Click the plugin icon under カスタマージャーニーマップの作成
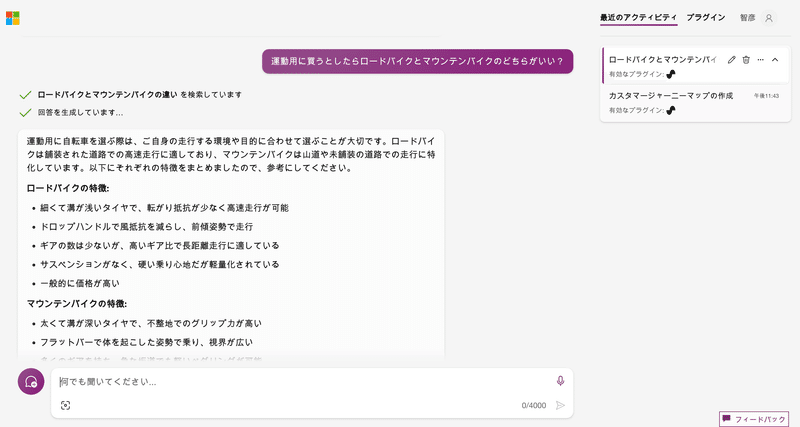This screenshot has height=427, width=800. pyautogui.click(x=671, y=110)
